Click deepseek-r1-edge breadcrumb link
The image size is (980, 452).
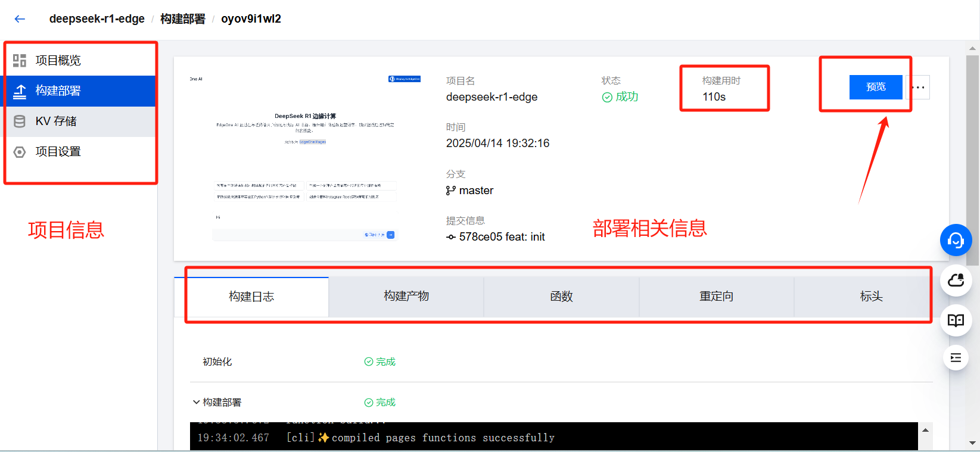[97, 19]
